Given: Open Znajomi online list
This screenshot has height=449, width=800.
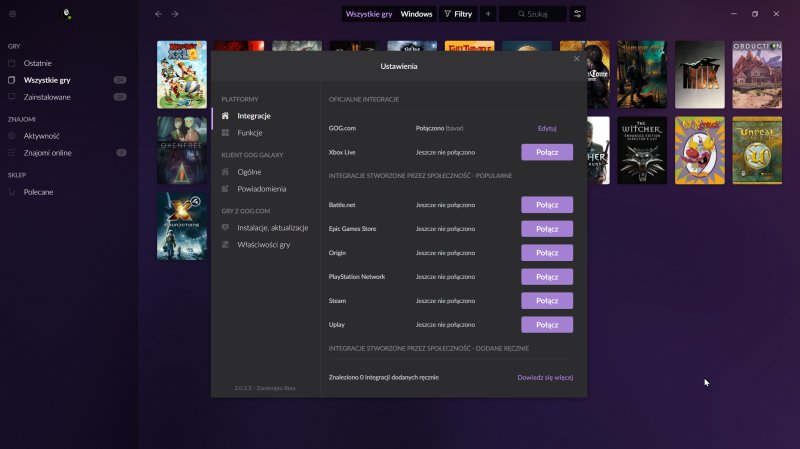Looking at the screenshot, I should (x=47, y=153).
